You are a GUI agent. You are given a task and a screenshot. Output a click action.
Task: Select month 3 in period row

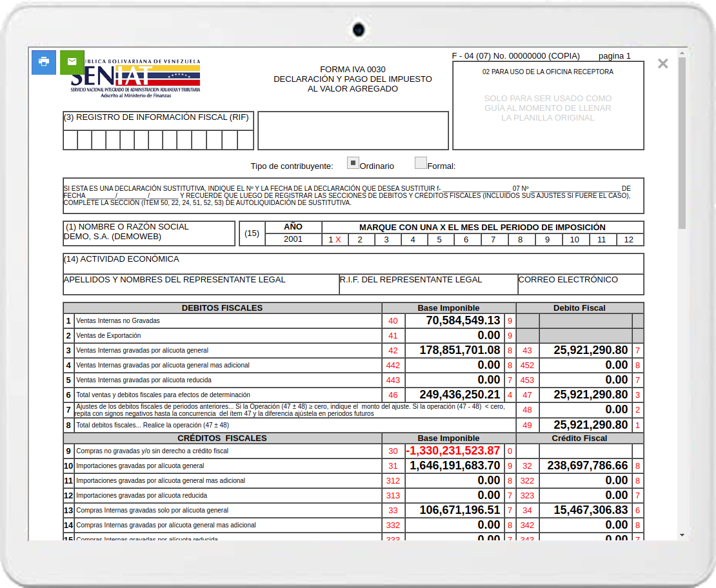pyautogui.click(x=387, y=240)
